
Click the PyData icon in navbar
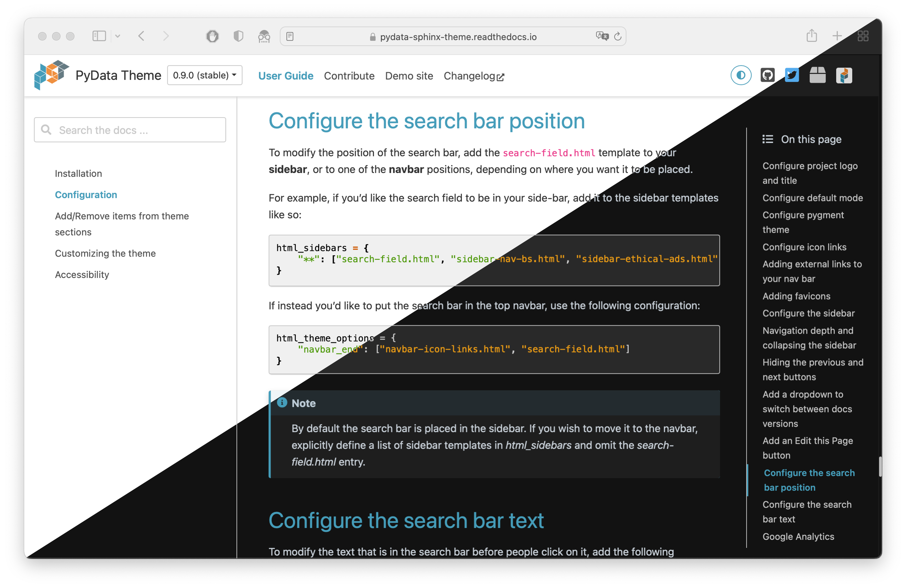pyautogui.click(x=844, y=75)
